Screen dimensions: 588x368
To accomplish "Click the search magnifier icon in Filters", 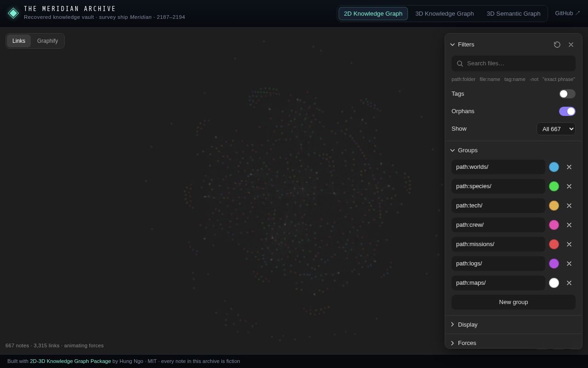I will pos(460,63).
